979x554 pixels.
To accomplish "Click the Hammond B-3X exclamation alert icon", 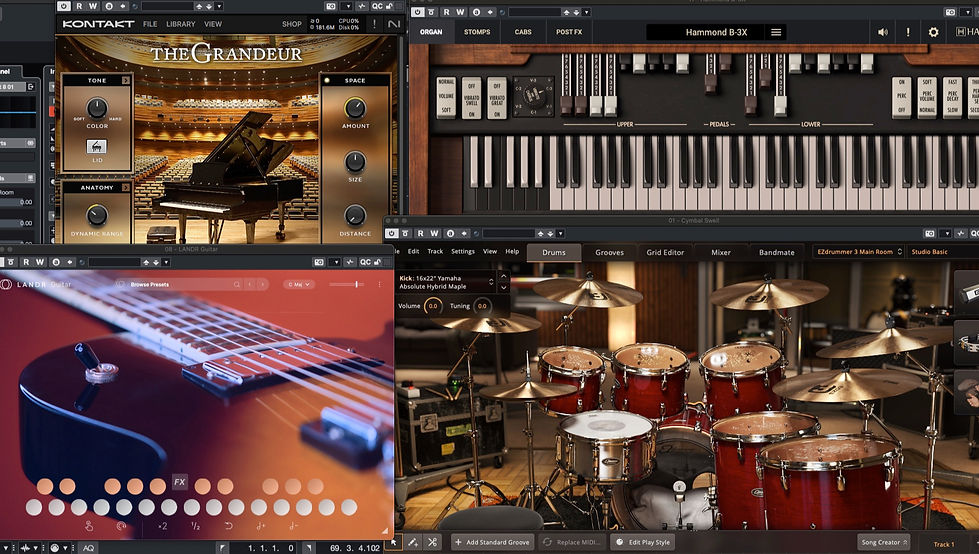I will (x=908, y=32).
